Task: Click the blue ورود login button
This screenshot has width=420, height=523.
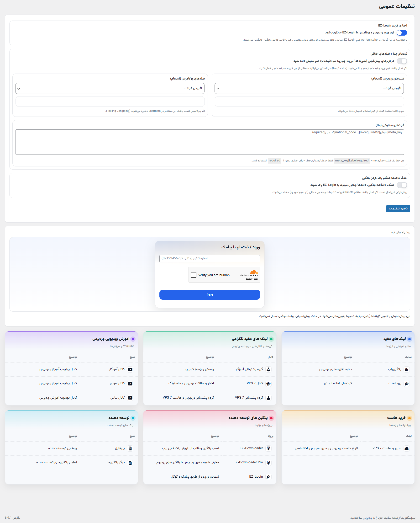Action: pyautogui.click(x=210, y=294)
